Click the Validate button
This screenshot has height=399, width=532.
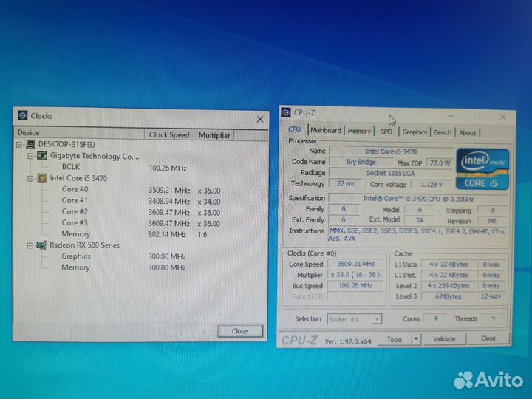coord(444,338)
